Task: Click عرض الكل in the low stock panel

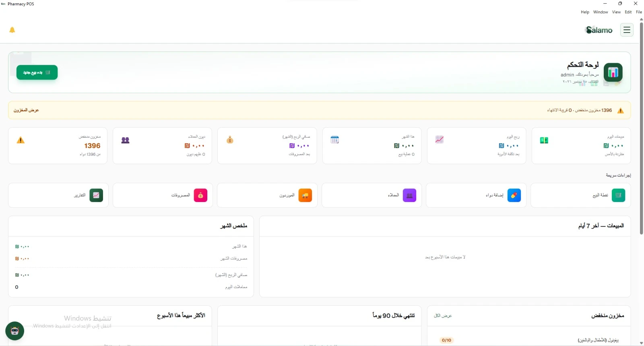Action: (443, 316)
